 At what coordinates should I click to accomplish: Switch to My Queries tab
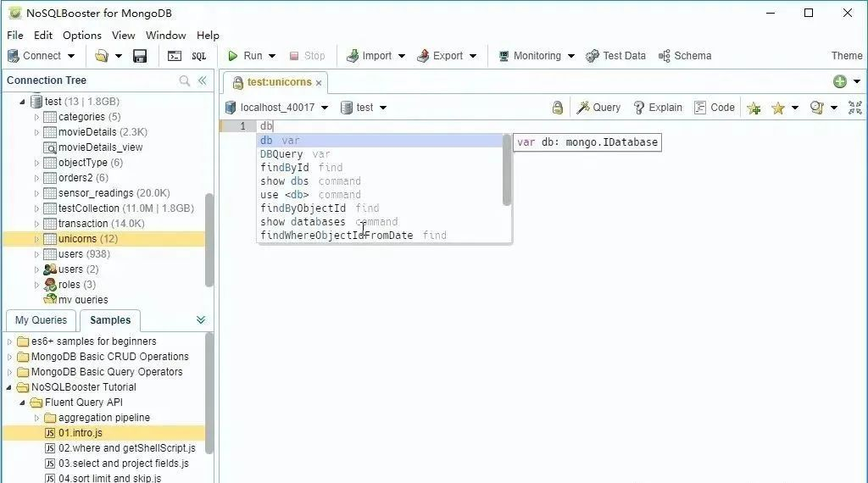[x=41, y=320]
